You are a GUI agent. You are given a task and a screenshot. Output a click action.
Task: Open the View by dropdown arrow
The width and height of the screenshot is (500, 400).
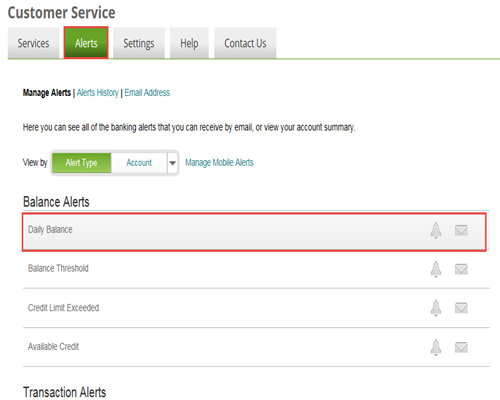click(172, 163)
